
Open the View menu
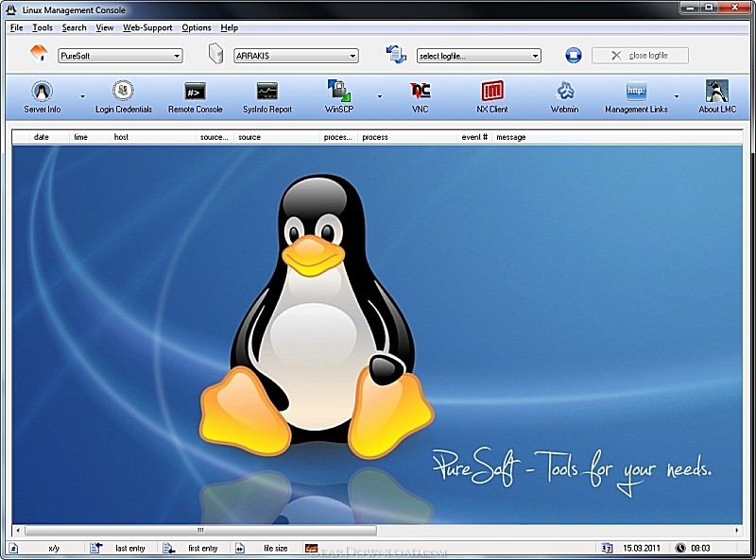pyautogui.click(x=105, y=27)
